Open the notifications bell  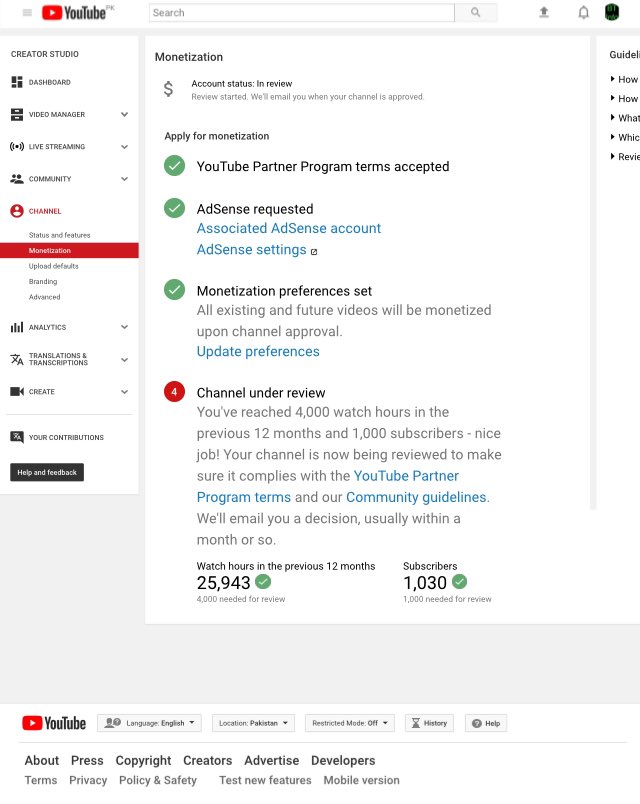click(x=583, y=12)
